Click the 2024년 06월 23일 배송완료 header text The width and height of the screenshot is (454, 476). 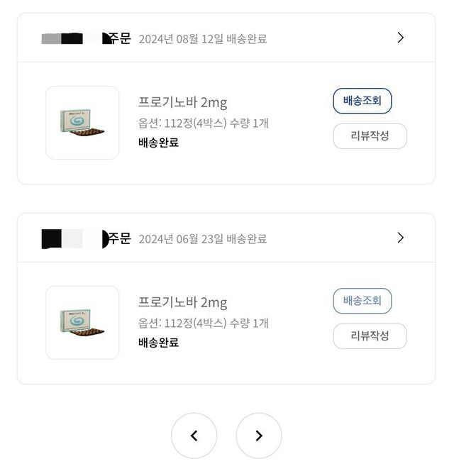pos(202,239)
